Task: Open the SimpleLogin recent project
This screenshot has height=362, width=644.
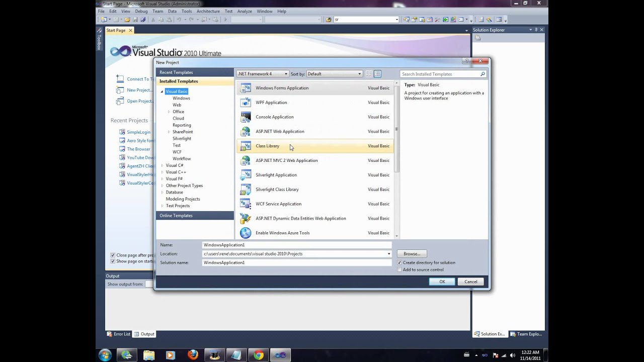Action: coord(139,132)
